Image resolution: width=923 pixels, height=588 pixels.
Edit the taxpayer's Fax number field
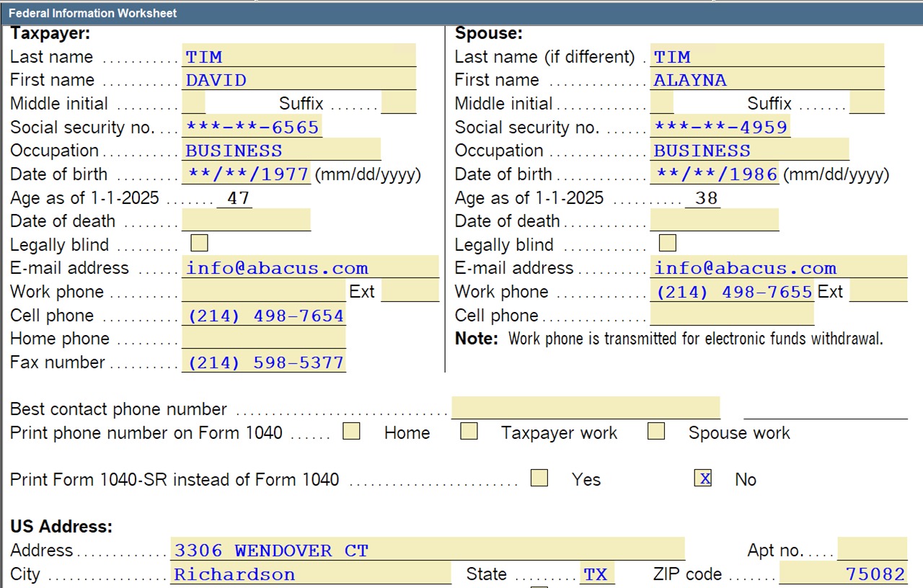click(263, 362)
